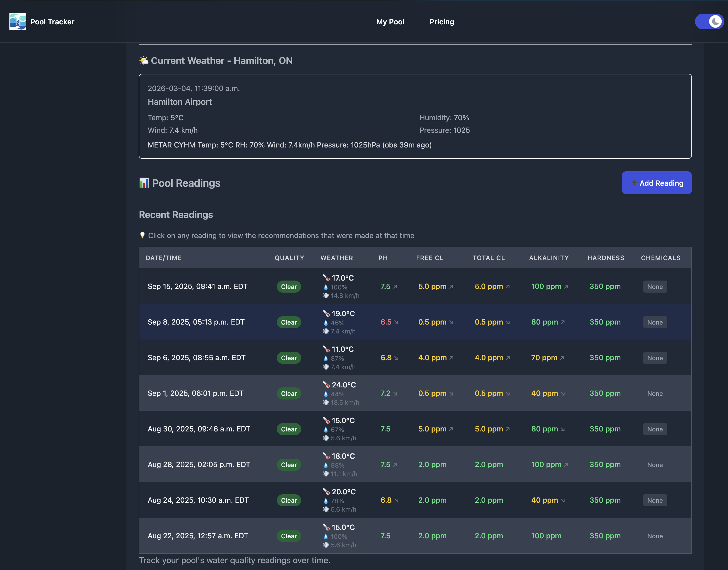Click the thermometer icon next to 24.0°C

point(326,385)
